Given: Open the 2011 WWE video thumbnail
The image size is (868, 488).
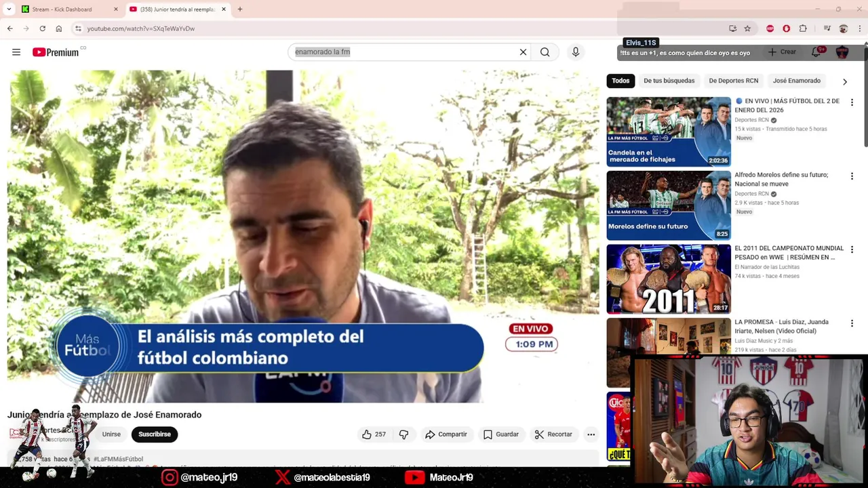Looking at the screenshot, I should point(669,279).
